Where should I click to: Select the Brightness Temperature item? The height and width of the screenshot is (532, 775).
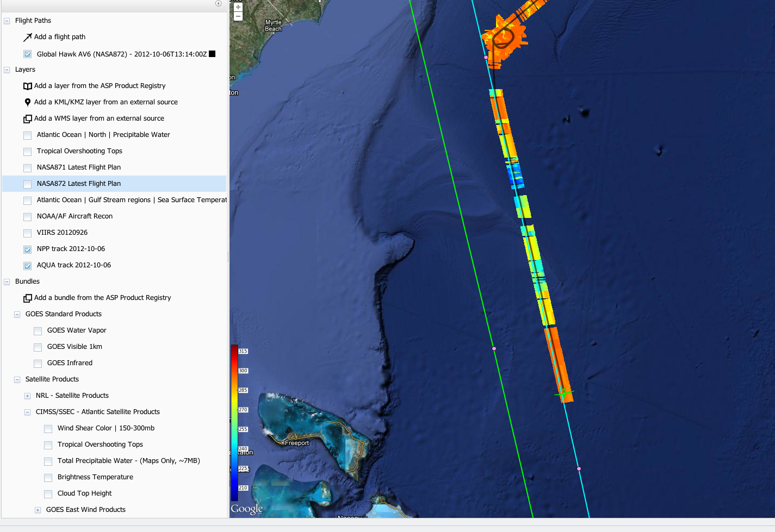tap(95, 477)
